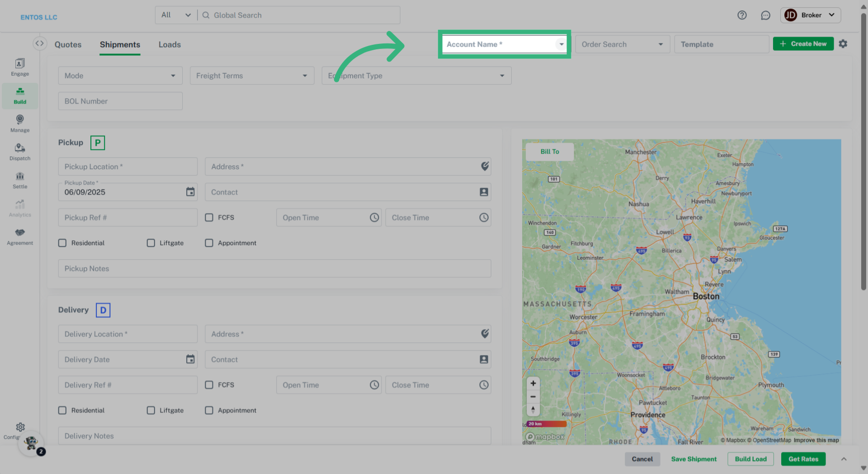This screenshot has width=868, height=474.
Task: Check the pickup Liftgate option
Action: pyautogui.click(x=151, y=243)
